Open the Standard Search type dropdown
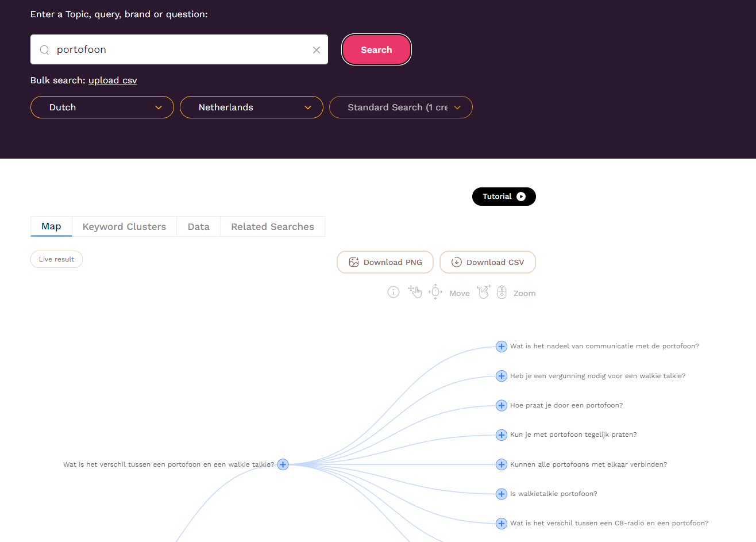The image size is (756, 542). 401,107
